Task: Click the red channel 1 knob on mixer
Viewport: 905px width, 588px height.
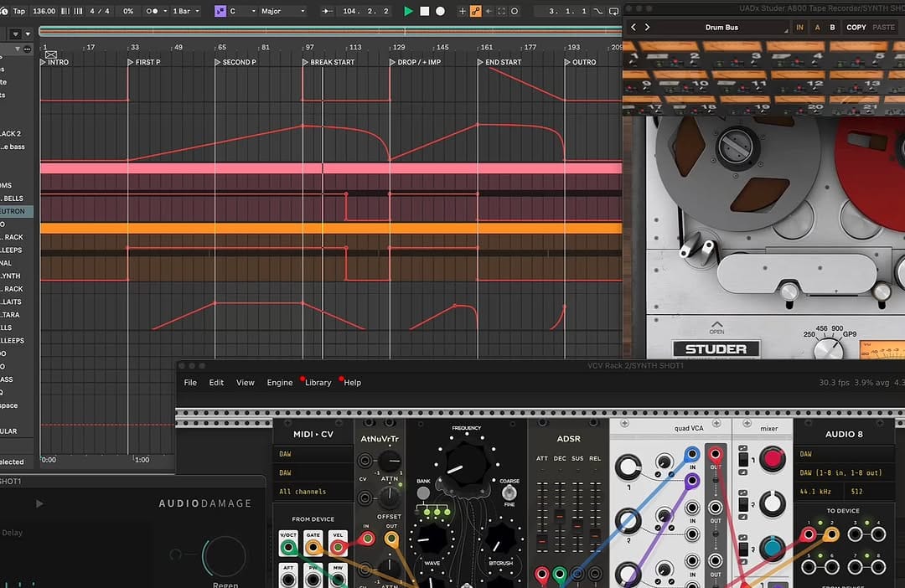Action: [x=773, y=459]
